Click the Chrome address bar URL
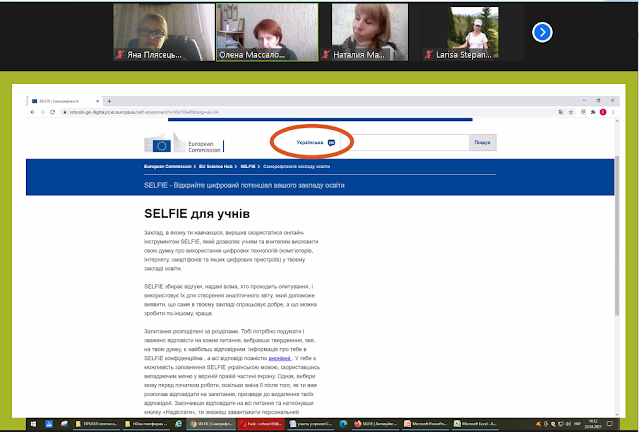This screenshot has height=432, width=639. click(144, 112)
